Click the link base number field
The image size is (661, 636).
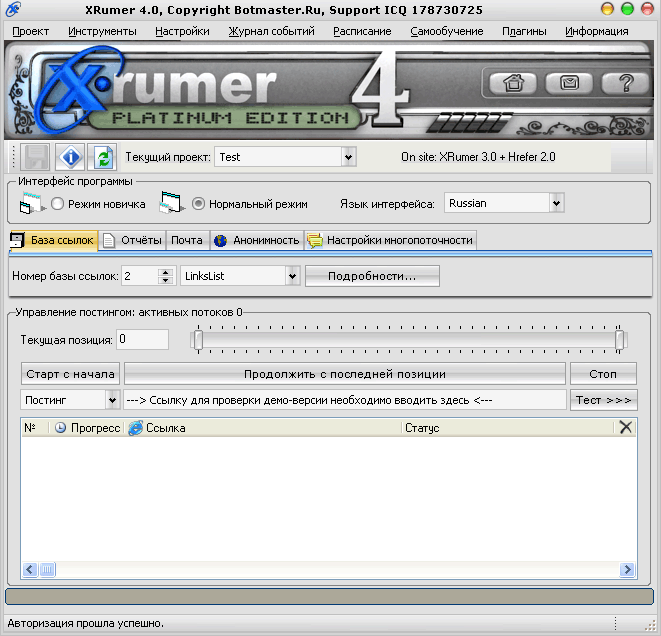tap(140, 276)
